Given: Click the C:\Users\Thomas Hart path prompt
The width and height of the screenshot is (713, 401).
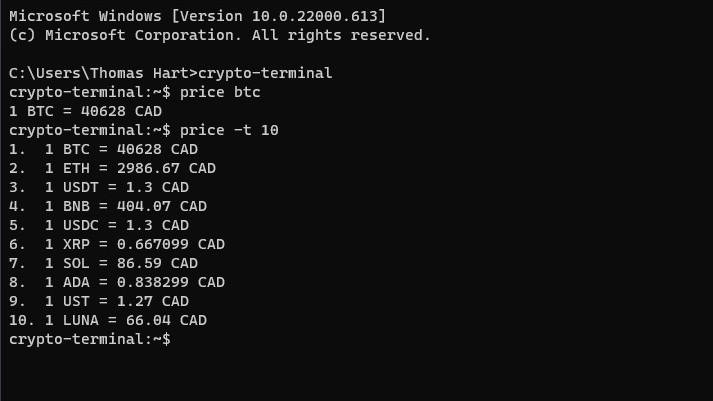Looking at the screenshot, I should [102, 73].
